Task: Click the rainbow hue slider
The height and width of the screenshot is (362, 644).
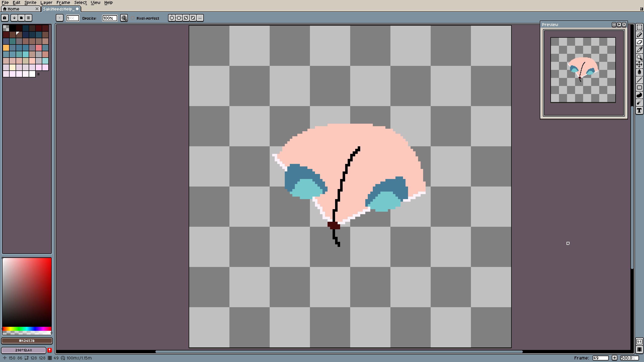Action: [27, 329]
